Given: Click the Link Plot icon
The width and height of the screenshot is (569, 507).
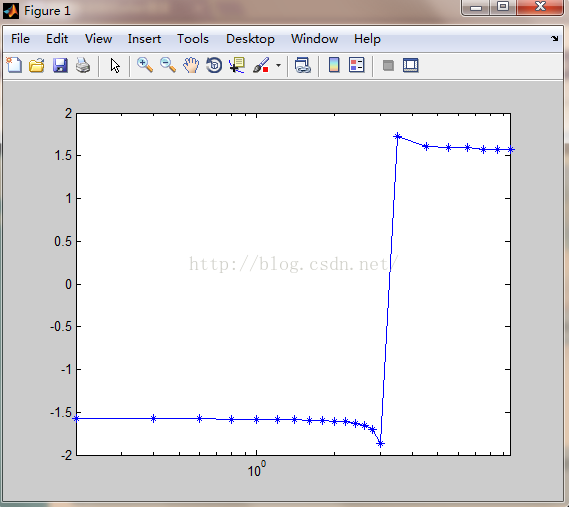Looking at the screenshot, I should point(303,66).
